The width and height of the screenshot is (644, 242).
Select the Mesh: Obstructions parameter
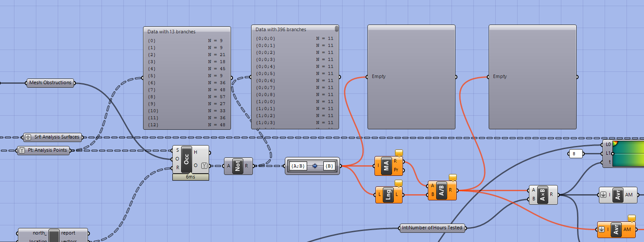50,82
